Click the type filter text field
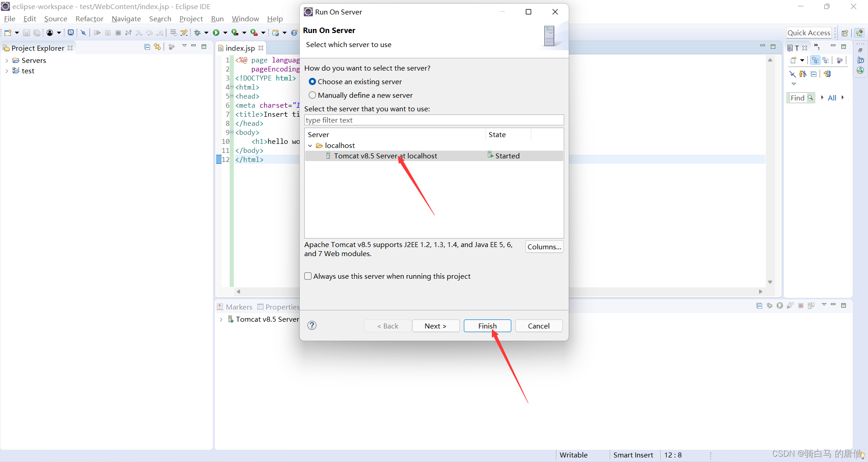Image resolution: width=868 pixels, height=462 pixels. click(x=434, y=120)
